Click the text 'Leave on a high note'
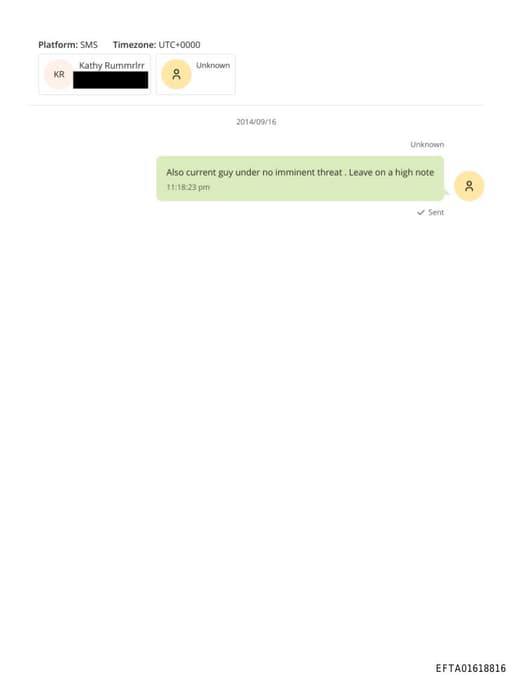 point(391,172)
